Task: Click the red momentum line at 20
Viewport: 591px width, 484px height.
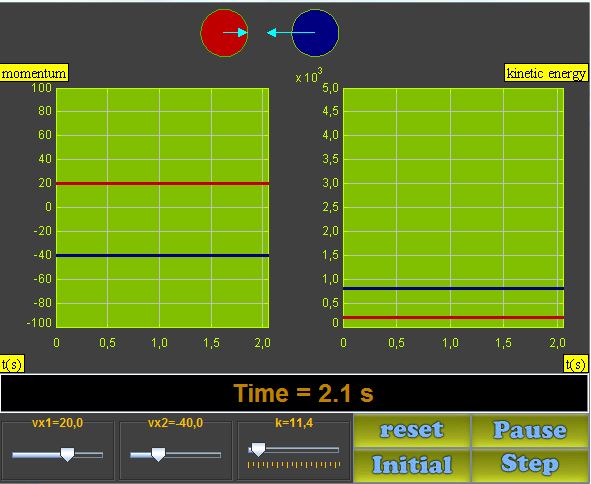Action: [x=162, y=184]
